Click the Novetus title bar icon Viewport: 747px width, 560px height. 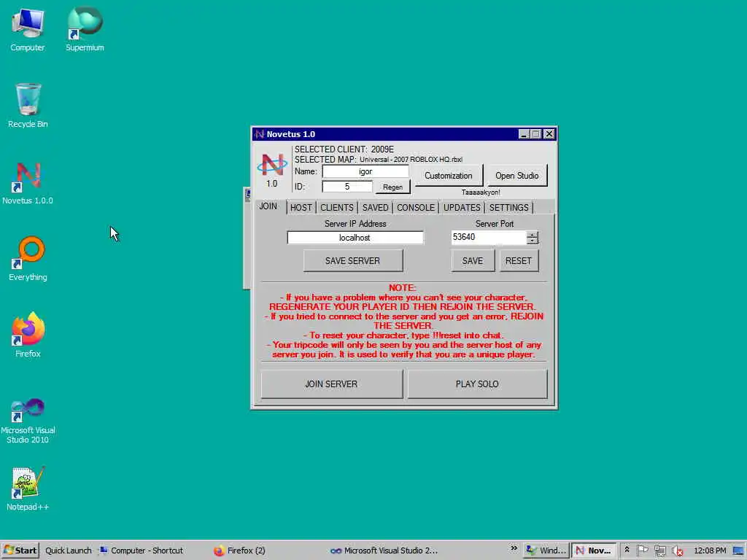pos(259,134)
